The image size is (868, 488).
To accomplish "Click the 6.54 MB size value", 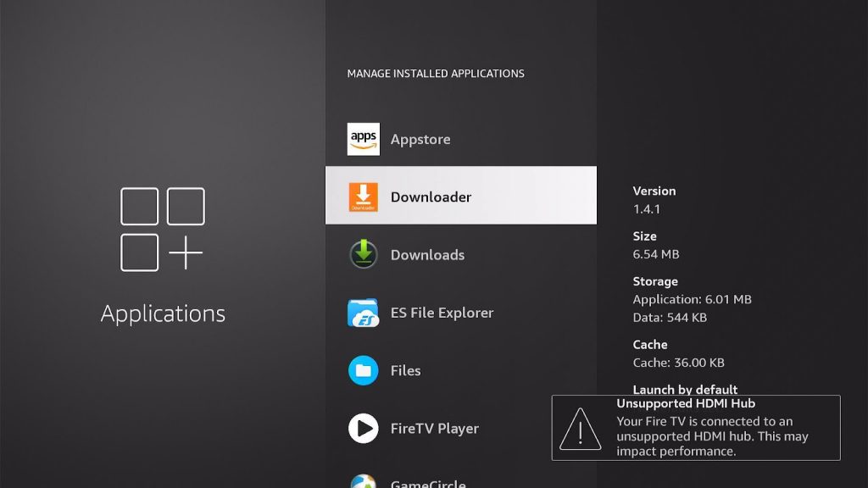I will click(656, 254).
